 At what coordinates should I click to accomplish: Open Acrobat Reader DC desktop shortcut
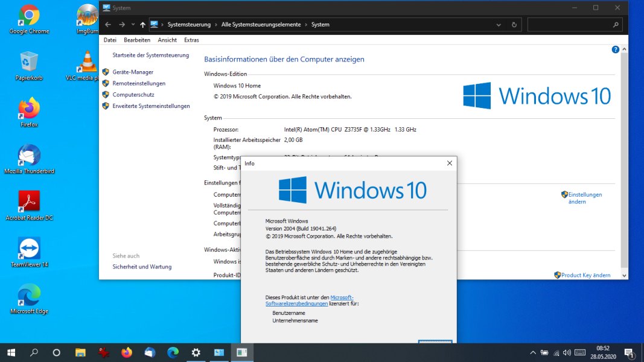[29, 206]
